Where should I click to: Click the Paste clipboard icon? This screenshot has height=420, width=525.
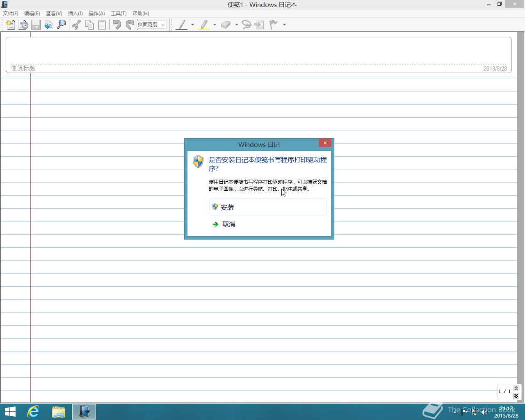coord(102,25)
